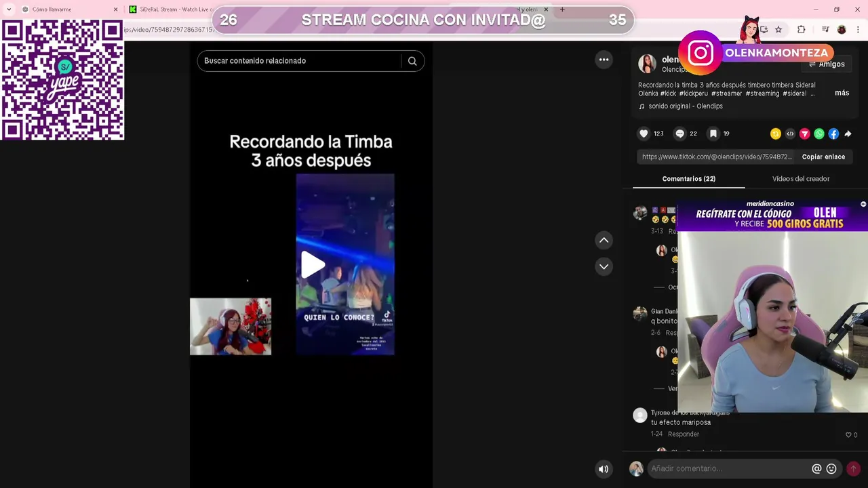
Task: Close the Cómo llamarme browser tab
Action: coord(115,9)
